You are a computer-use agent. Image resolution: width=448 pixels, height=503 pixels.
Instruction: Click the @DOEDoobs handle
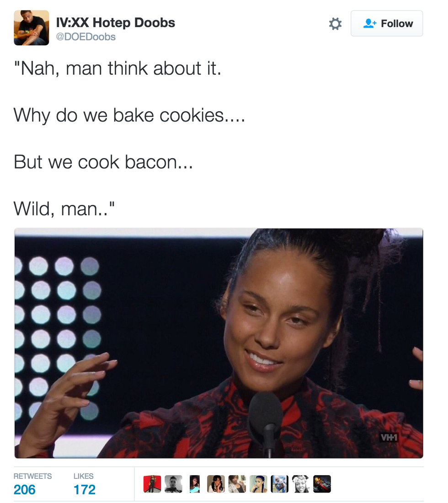coord(85,37)
